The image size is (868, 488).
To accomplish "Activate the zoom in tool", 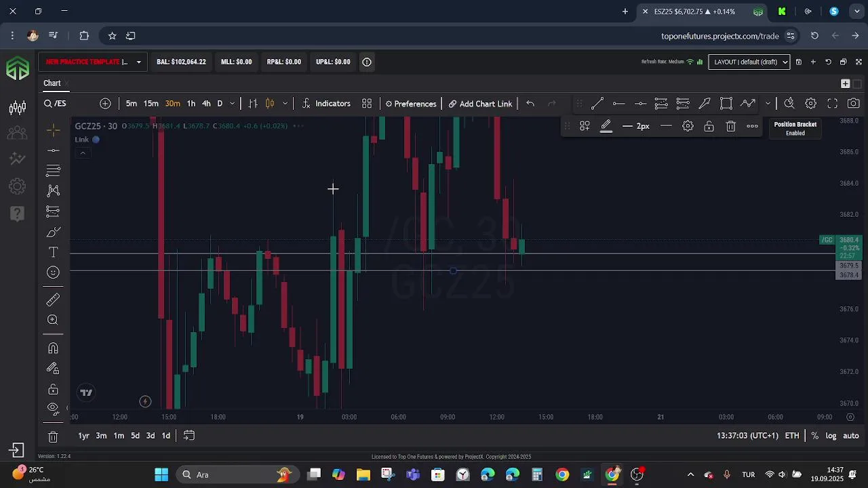I will click(x=53, y=320).
